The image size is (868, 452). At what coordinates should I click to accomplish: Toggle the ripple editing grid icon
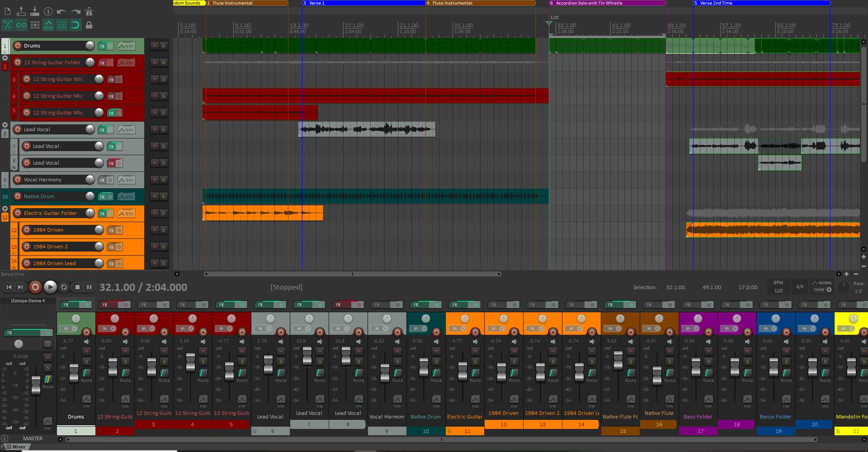pos(35,25)
